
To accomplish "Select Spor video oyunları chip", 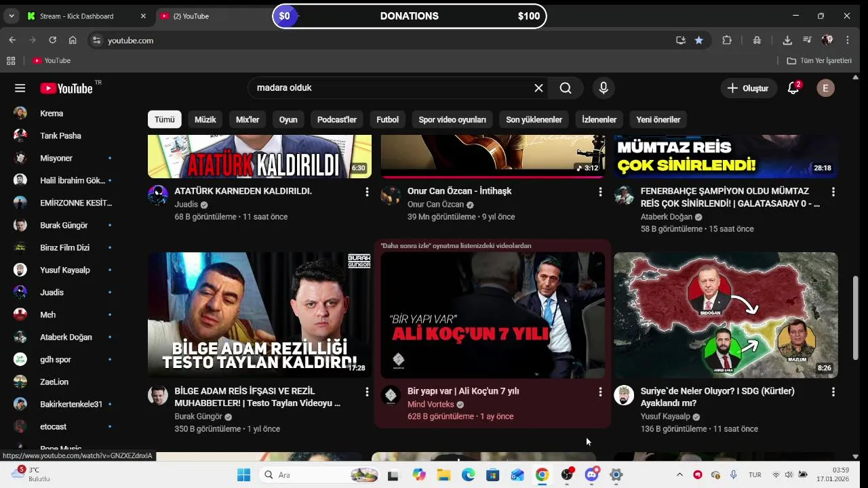I will 452,119.
